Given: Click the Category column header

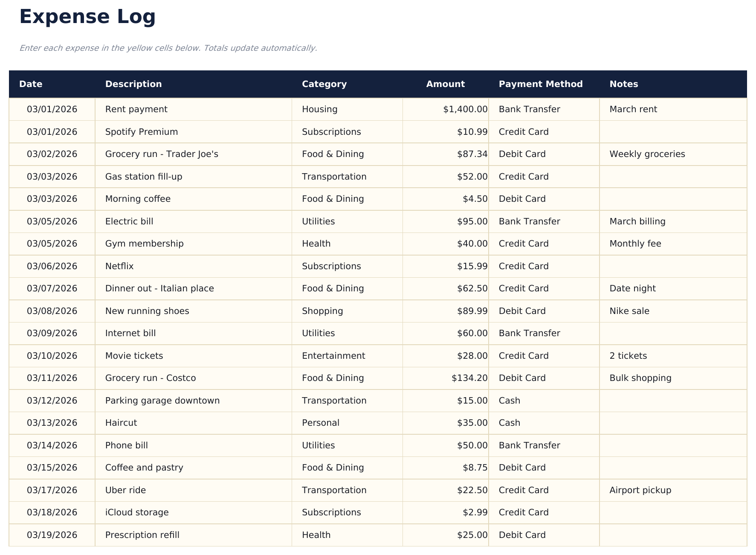Looking at the screenshot, I should coord(324,84).
